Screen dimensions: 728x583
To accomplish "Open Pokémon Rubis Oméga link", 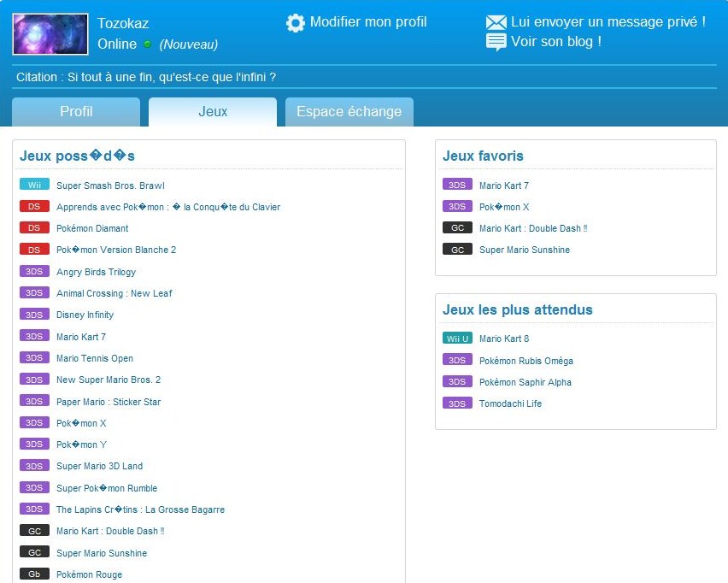I will click(x=526, y=361).
